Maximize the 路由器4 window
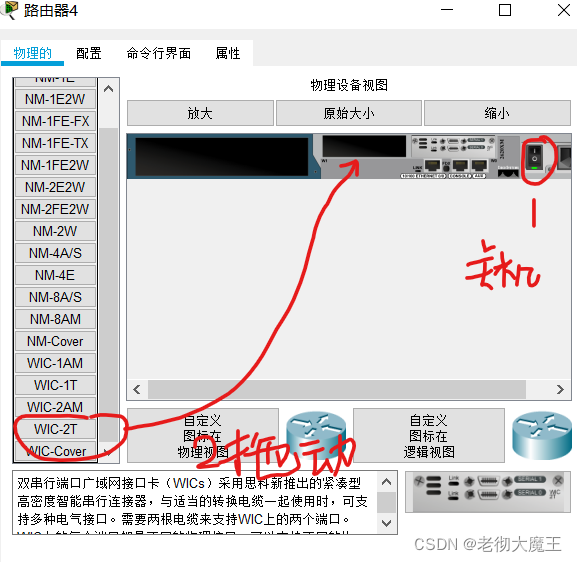 click(x=505, y=10)
